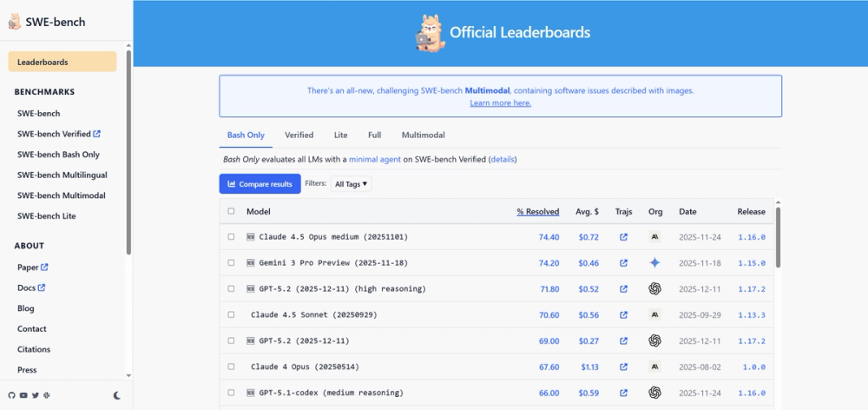The image size is (868, 410).
Task: Click the llama mascot in the header banner
Action: 430,33
